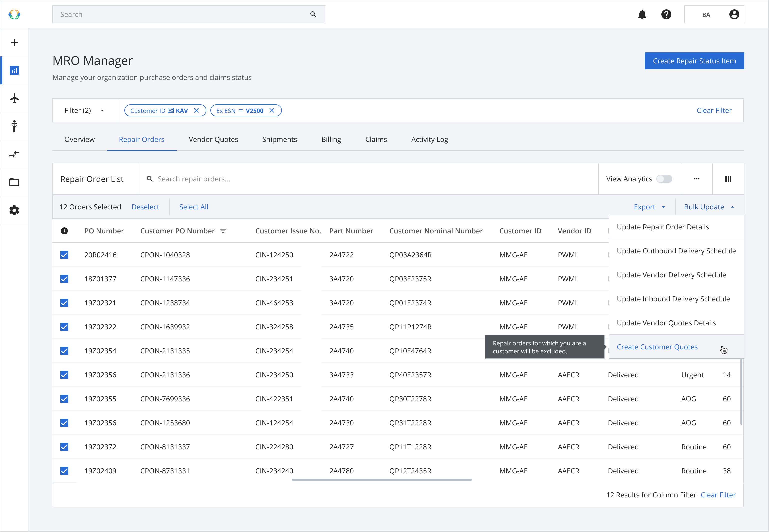This screenshot has height=532, width=769.
Task: Click Clear Filter beside 12 Results
Action: 718,495
